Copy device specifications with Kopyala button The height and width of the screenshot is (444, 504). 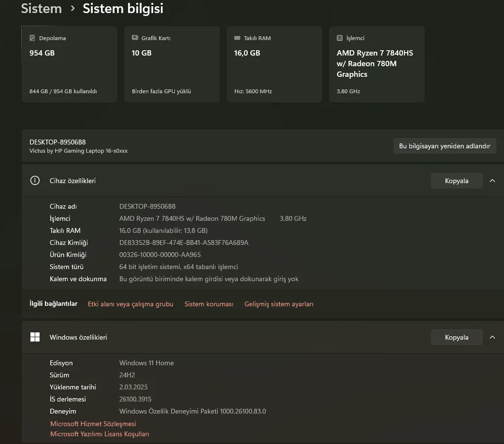[x=457, y=181]
